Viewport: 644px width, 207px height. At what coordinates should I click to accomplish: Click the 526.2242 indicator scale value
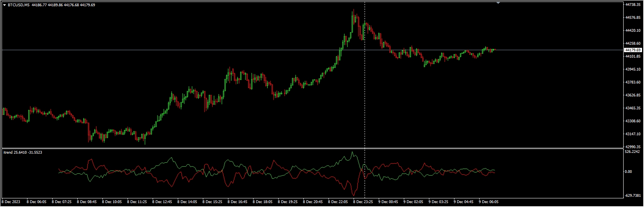pos(633,152)
